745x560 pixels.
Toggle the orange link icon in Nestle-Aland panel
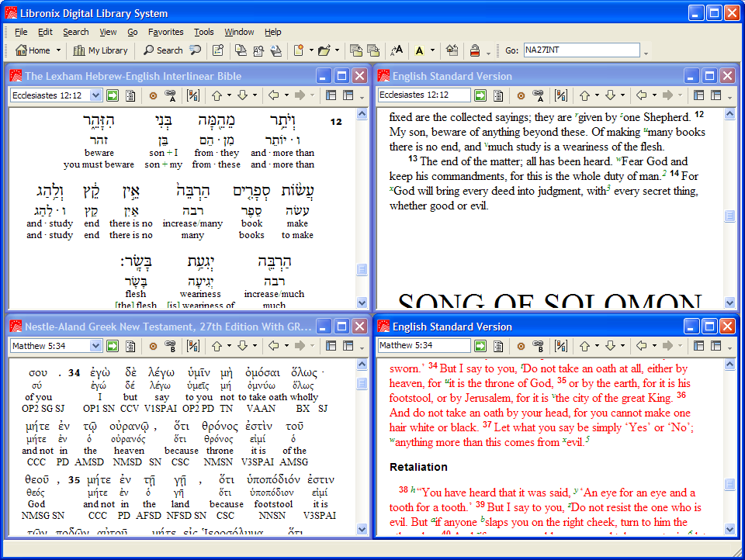[x=153, y=345]
